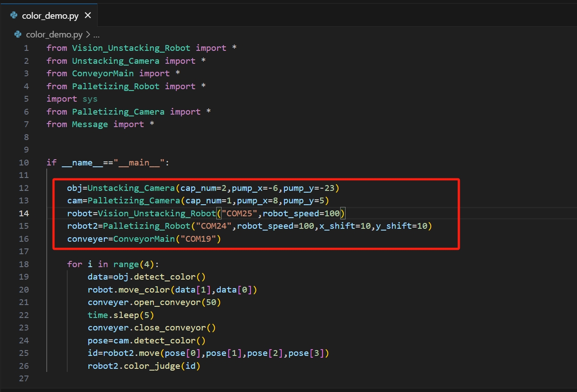
Task: Click the conveyer.open_conveyor(50) call
Action: [154, 302]
